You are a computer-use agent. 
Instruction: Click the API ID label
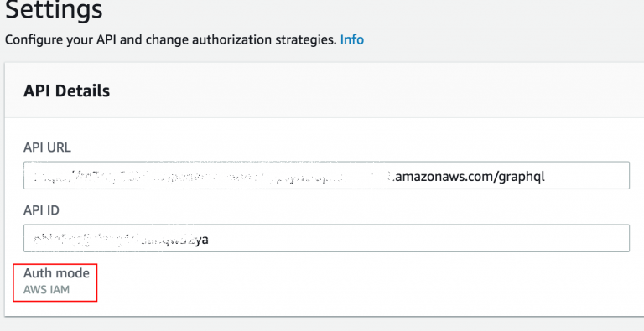click(41, 210)
